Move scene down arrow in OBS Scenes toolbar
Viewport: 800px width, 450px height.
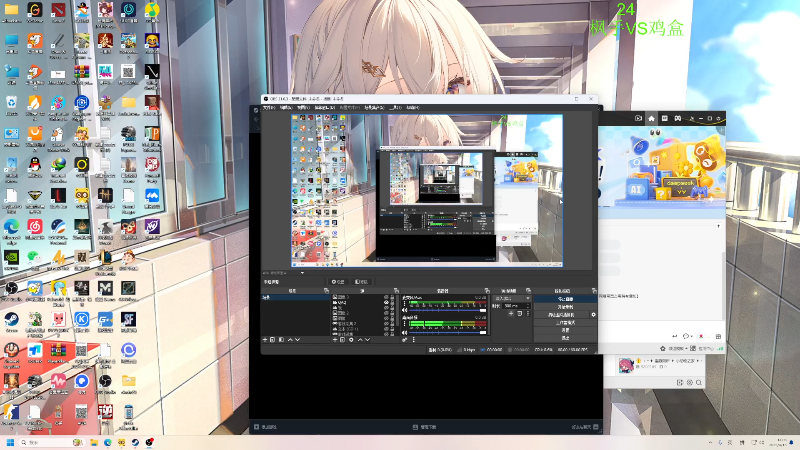[x=297, y=340]
